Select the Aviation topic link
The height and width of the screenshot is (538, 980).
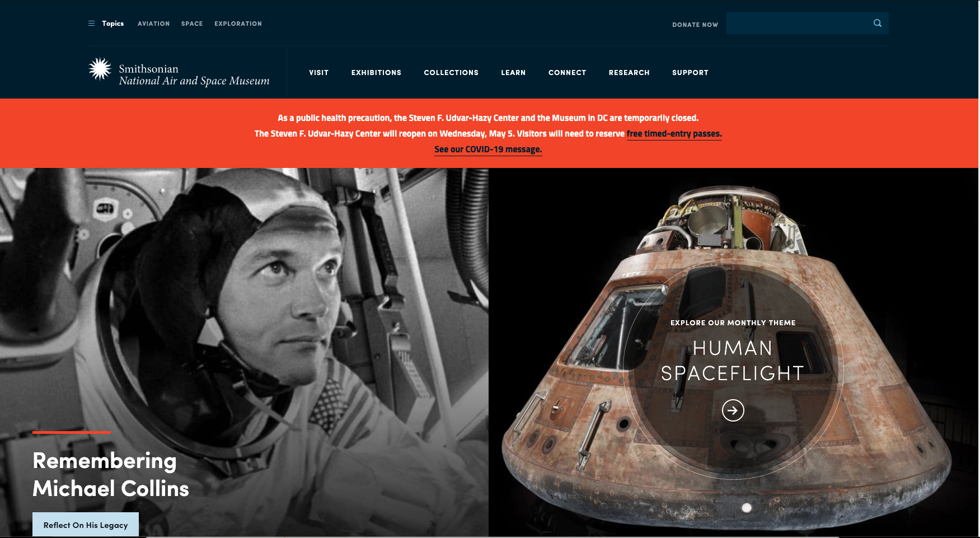153,24
